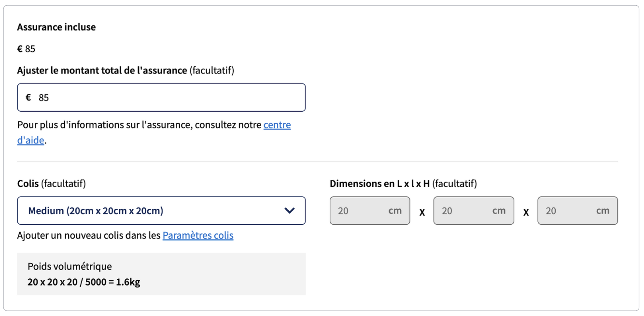Click the cm unit in the height field

coord(602,211)
